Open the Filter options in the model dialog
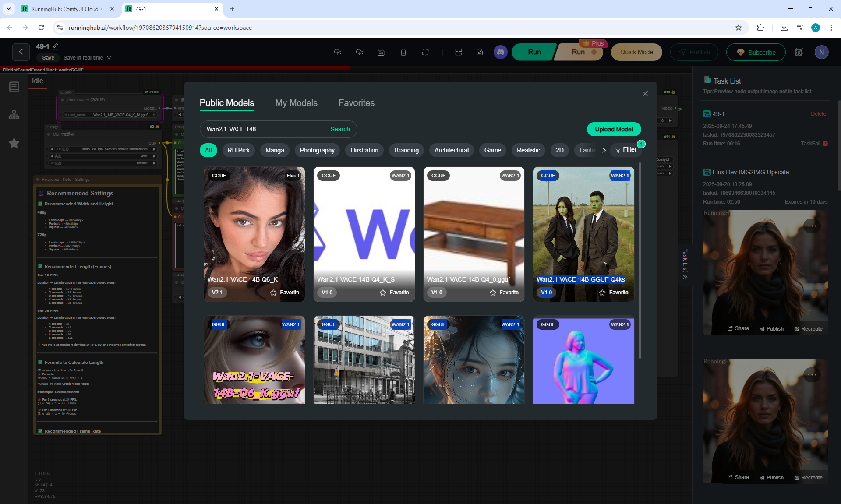The height and width of the screenshot is (504, 841). [626, 150]
